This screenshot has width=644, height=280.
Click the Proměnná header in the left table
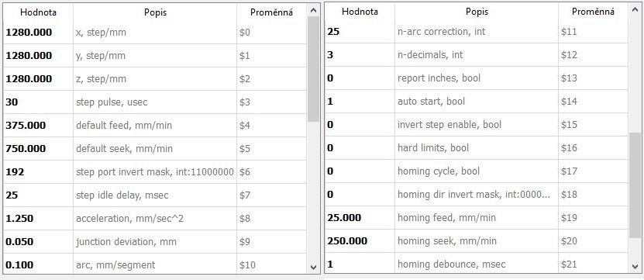pyautogui.click(x=271, y=12)
